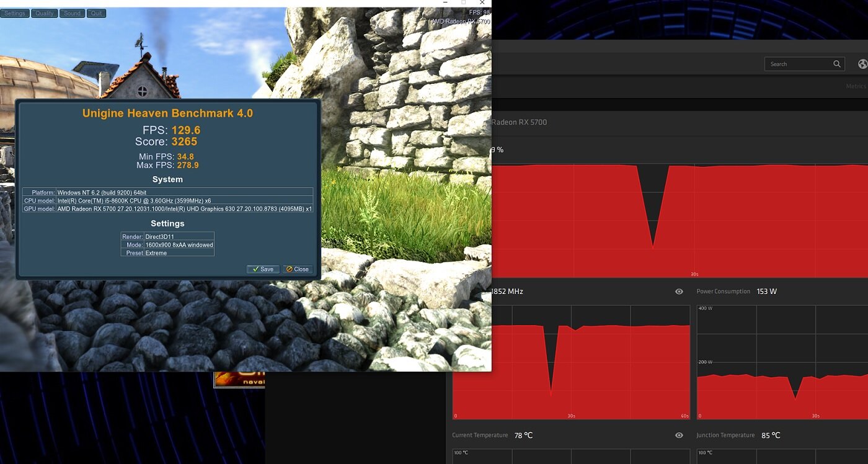Open the Settings menu in Heaven Benchmark
This screenshot has height=464, width=868.
pos(15,13)
